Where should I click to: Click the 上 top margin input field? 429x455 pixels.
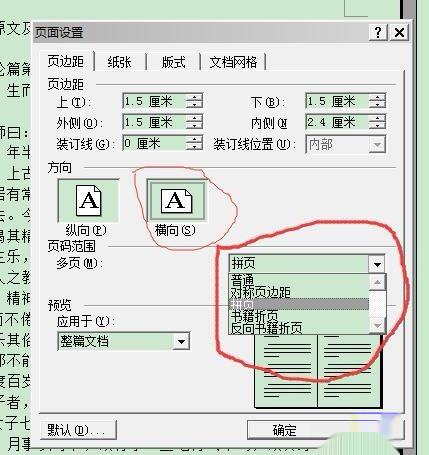click(154, 101)
